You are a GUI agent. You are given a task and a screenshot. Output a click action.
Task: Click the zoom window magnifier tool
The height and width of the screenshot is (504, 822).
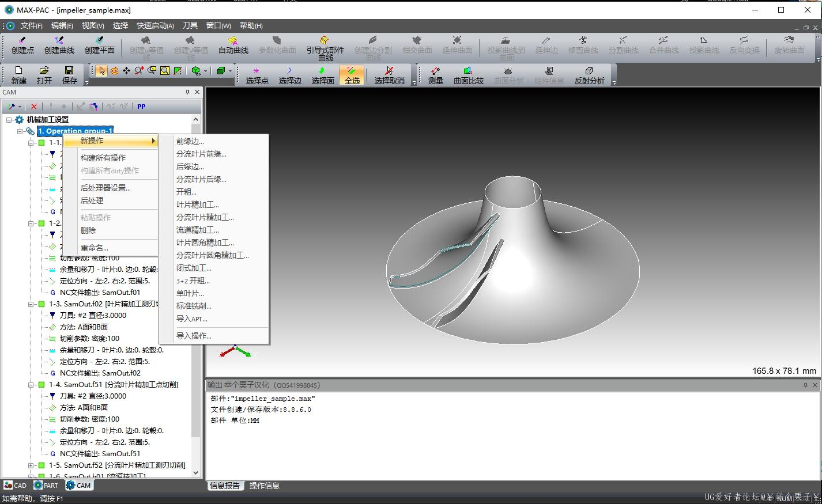(x=152, y=71)
